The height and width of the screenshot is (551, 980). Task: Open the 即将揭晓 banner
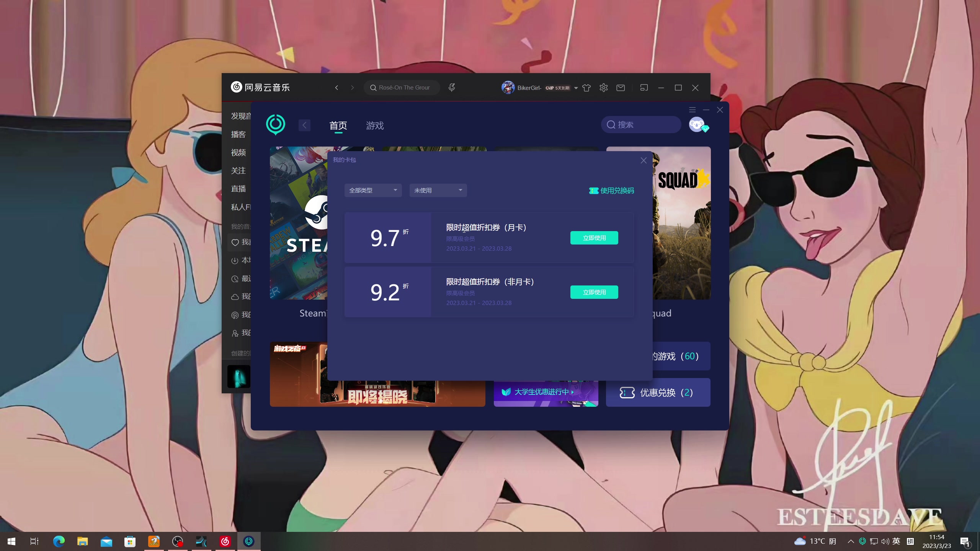point(377,394)
